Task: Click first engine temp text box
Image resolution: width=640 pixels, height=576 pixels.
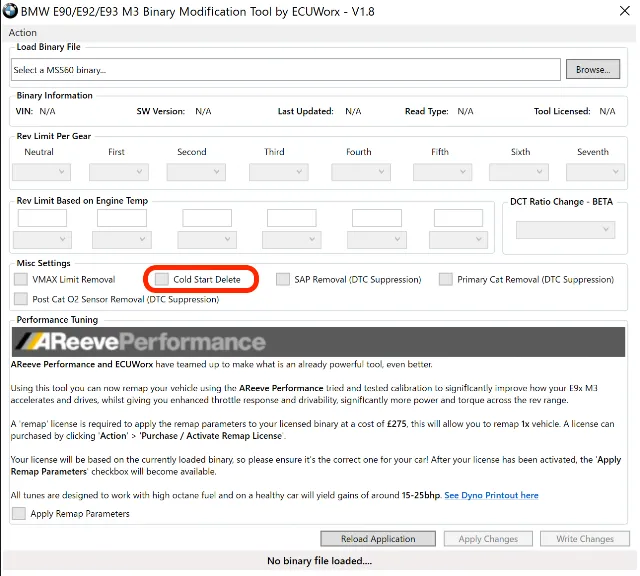Action: tap(42, 218)
